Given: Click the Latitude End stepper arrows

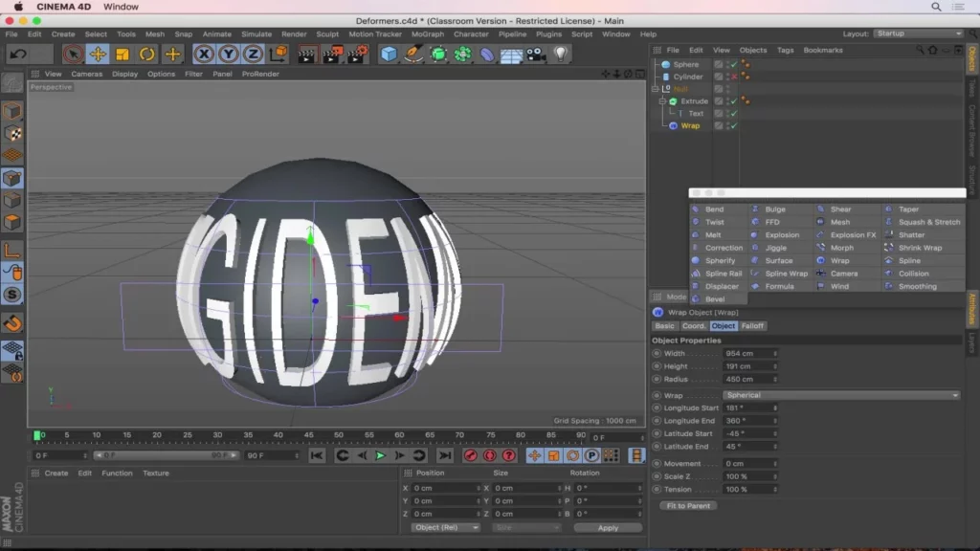Looking at the screenshot, I should [x=775, y=447].
